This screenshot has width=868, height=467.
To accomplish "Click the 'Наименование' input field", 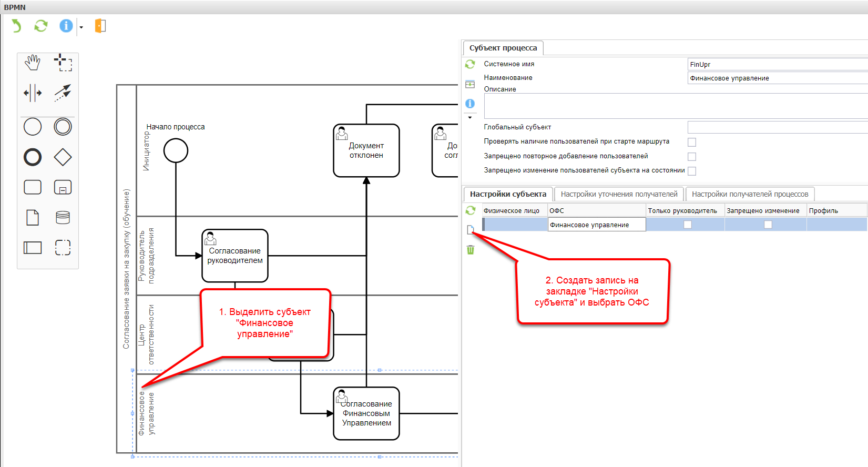I will click(777, 78).
